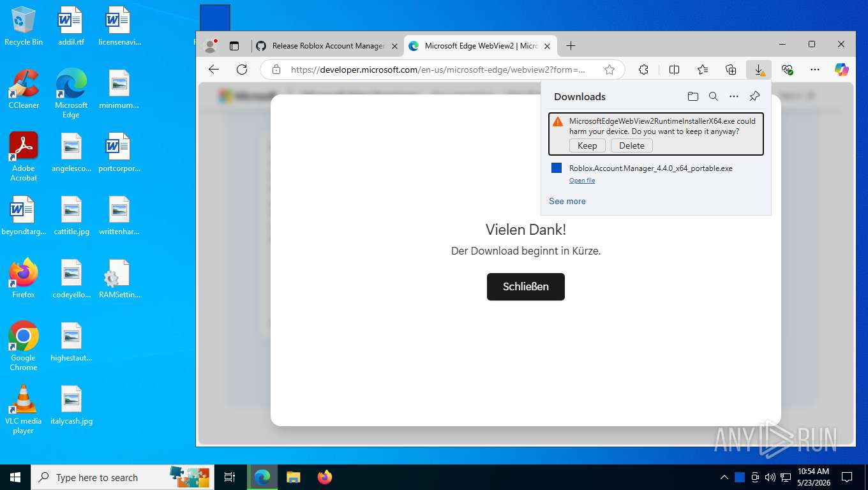
Task: Open the volume control in system tray
Action: [x=770, y=477]
